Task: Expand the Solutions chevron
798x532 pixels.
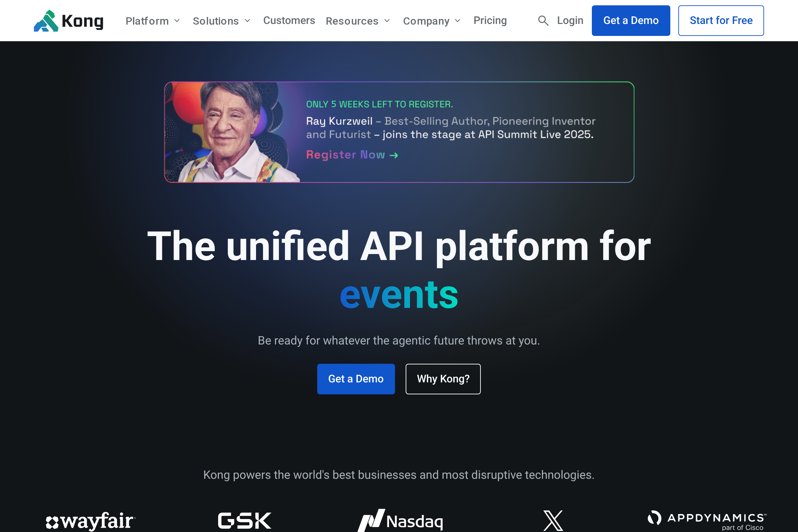Action: (247, 21)
